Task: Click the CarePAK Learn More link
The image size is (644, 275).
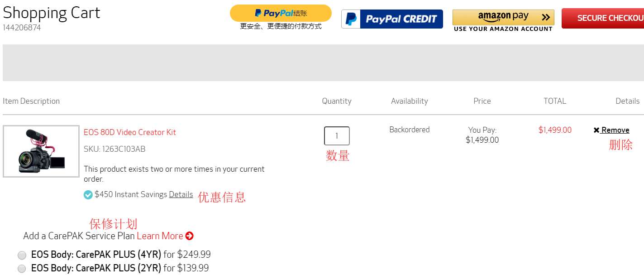Action: (x=160, y=236)
